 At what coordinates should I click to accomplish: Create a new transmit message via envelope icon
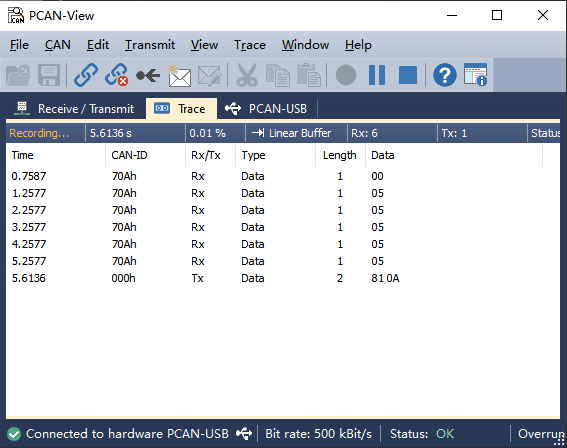(179, 75)
